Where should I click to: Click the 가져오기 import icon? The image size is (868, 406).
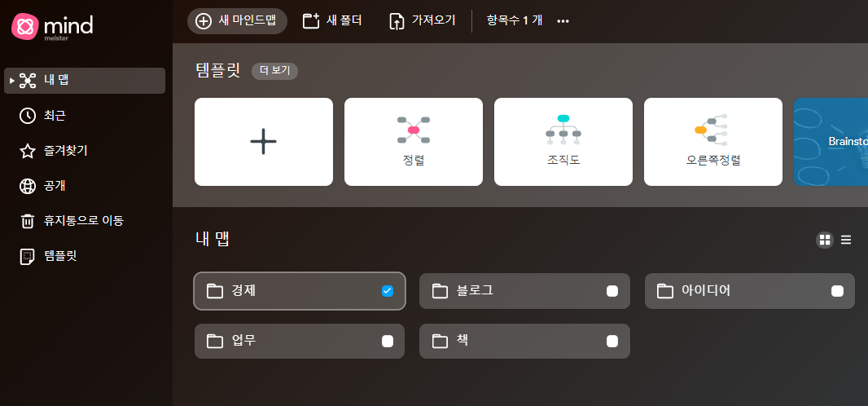[397, 21]
